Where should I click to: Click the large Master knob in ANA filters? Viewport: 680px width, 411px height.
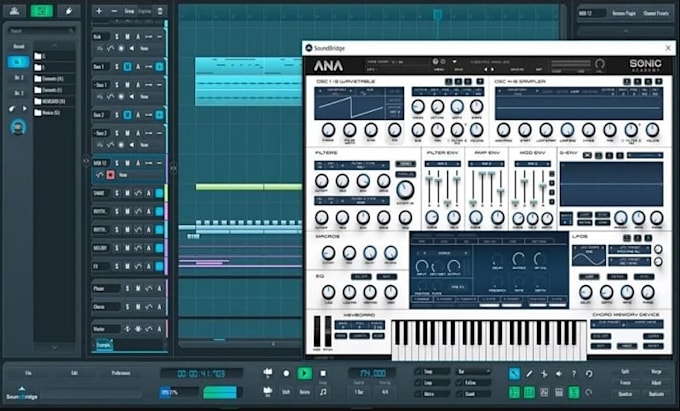pyautogui.click(x=405, y=189)
